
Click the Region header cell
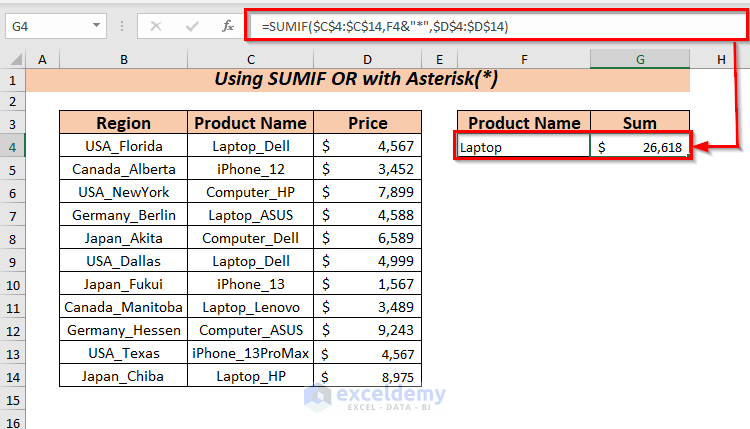(123, 123)
